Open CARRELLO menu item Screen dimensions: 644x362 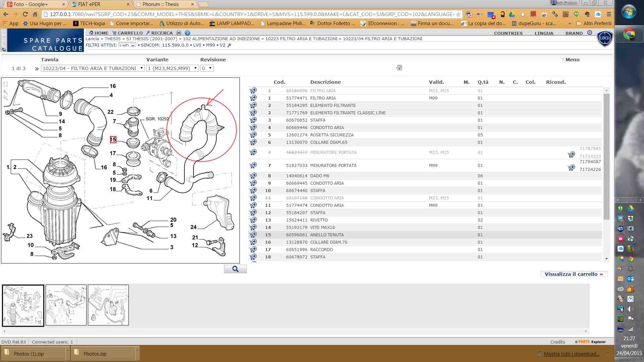click(127, 33)
